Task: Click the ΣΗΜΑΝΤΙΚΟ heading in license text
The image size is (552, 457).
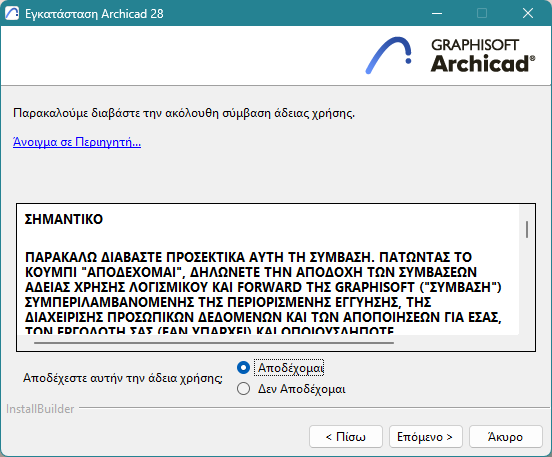Action: [64, 219]
